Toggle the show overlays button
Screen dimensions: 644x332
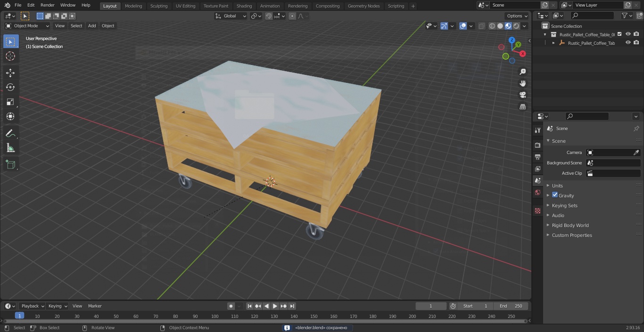click(463, 26)
